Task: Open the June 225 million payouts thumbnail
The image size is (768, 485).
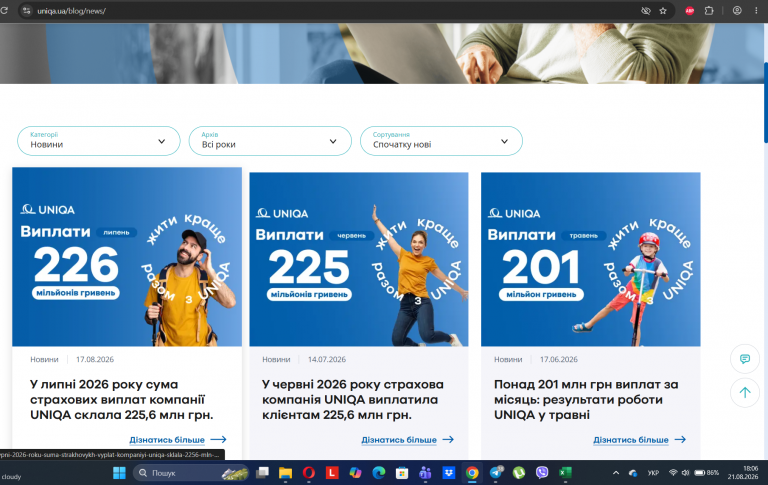Action: [359, 259]
